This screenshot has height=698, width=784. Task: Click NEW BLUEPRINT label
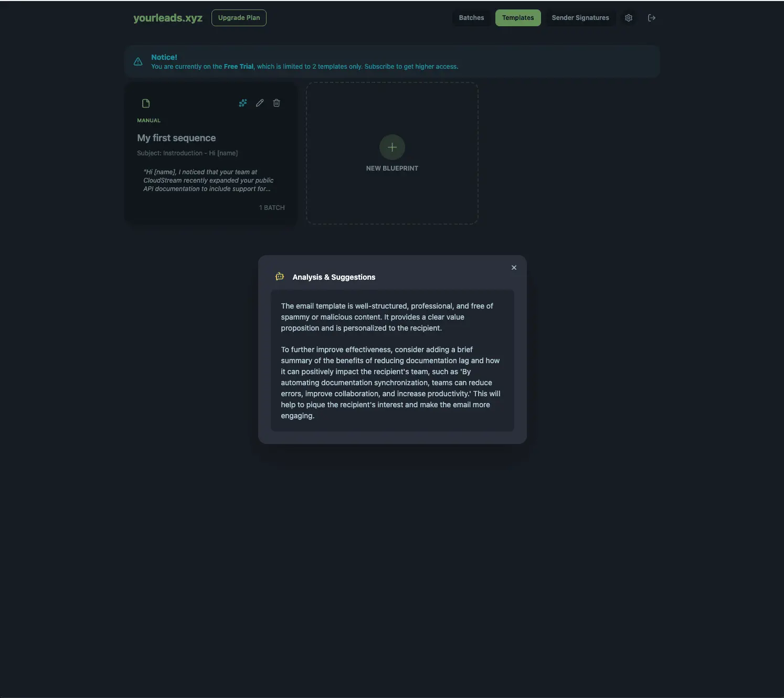(392, 168)
